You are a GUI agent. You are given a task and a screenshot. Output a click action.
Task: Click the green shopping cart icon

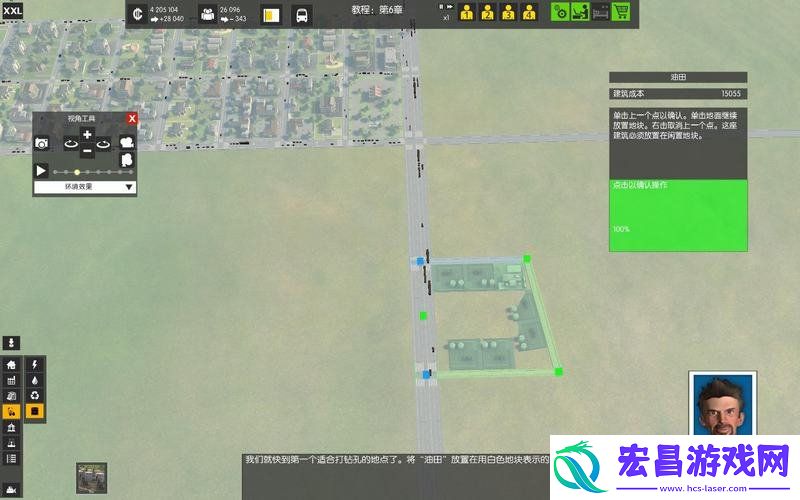point(620,12)
